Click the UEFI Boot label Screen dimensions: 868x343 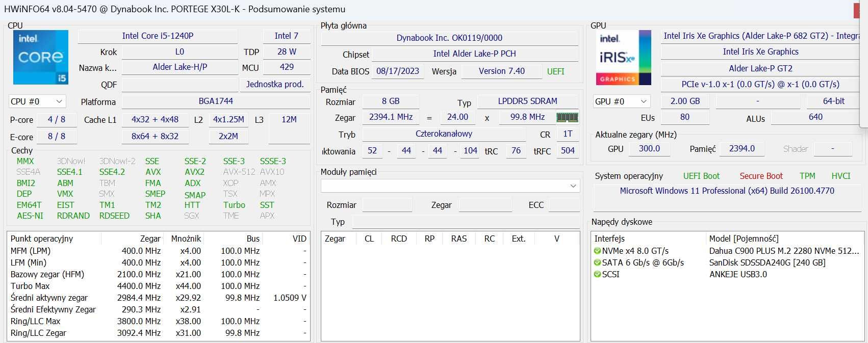701,176
